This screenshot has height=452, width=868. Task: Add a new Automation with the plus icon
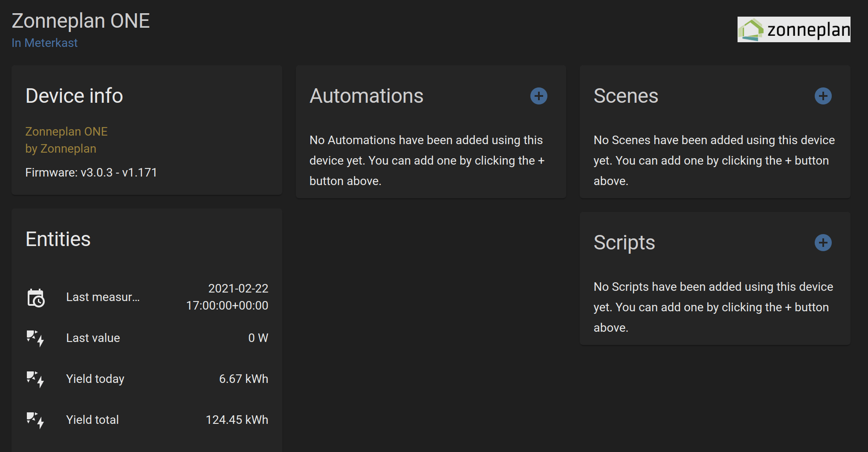pos(538,96)
